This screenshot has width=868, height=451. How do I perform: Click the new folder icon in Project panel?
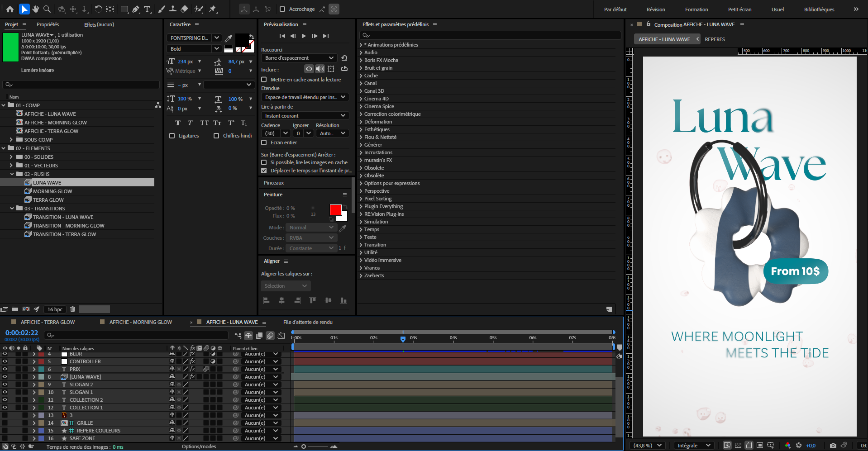point(15,309)
